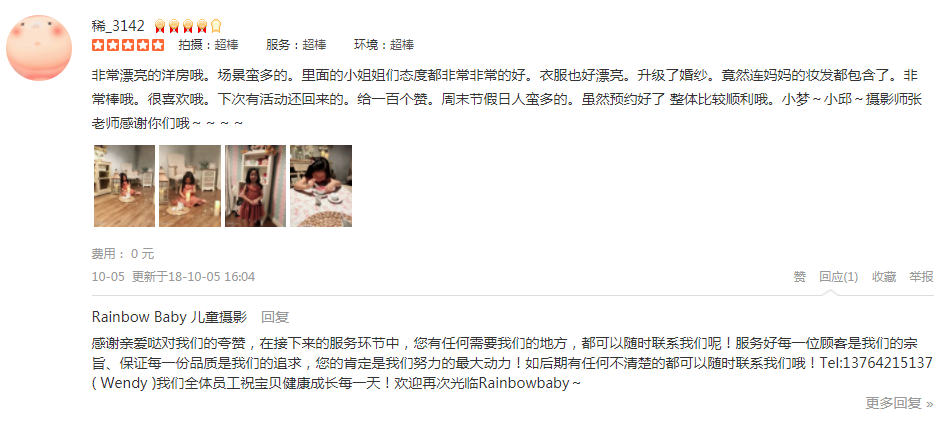Click the five-star orange rating icons
The image size is (945, 433).
[x=128, y=45]
